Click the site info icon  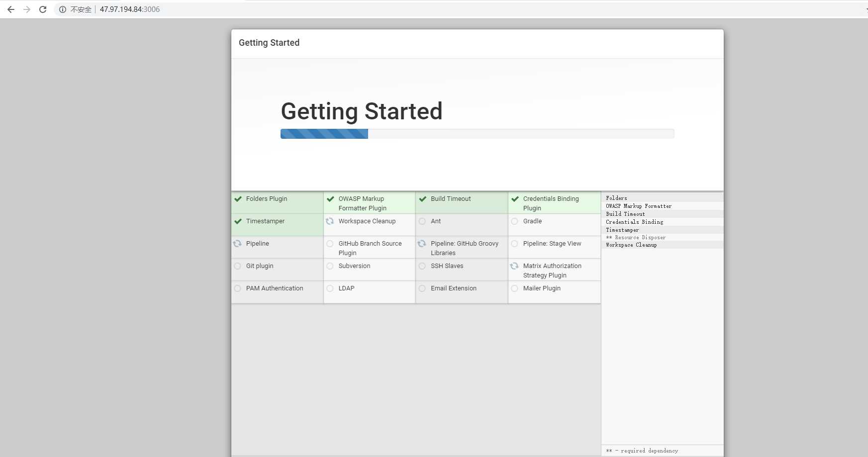coord(63,9)
